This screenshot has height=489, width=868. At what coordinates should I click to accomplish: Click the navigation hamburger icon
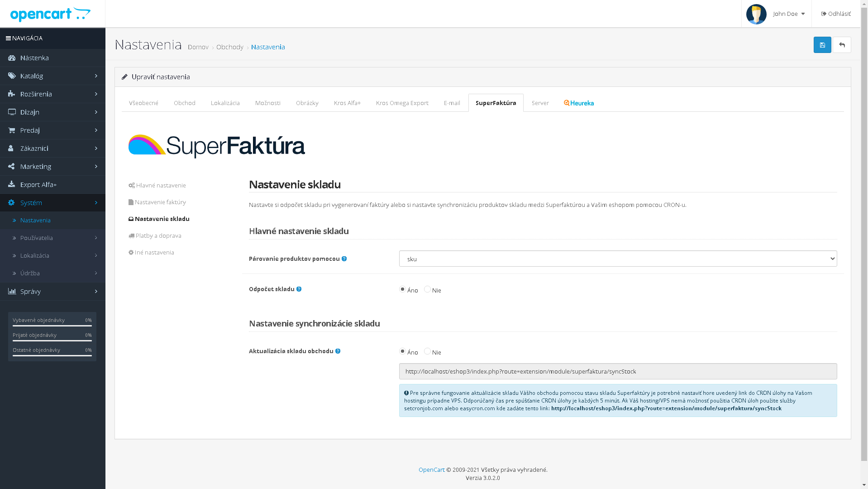point(8,38)
